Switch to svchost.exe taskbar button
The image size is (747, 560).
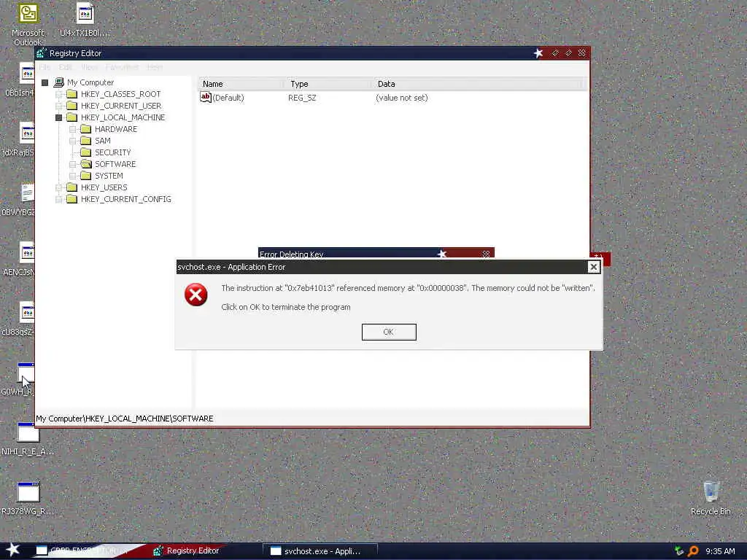[320, 551]
